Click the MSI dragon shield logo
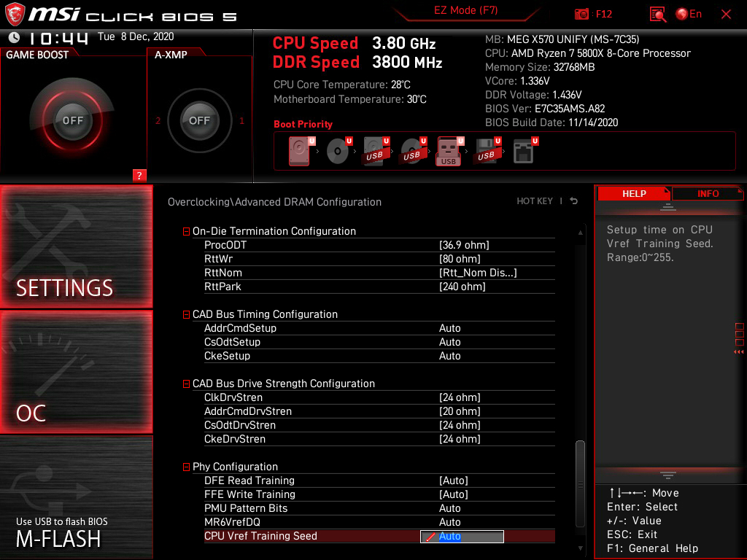The height and width of the screenshot is (560, 747). pos(15,15)
